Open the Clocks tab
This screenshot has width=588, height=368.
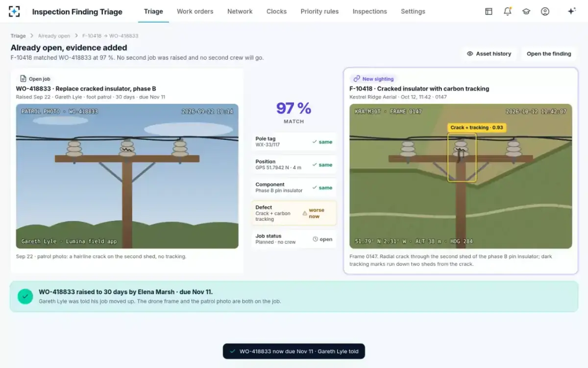pyautogui.click(x=276, y=11)
